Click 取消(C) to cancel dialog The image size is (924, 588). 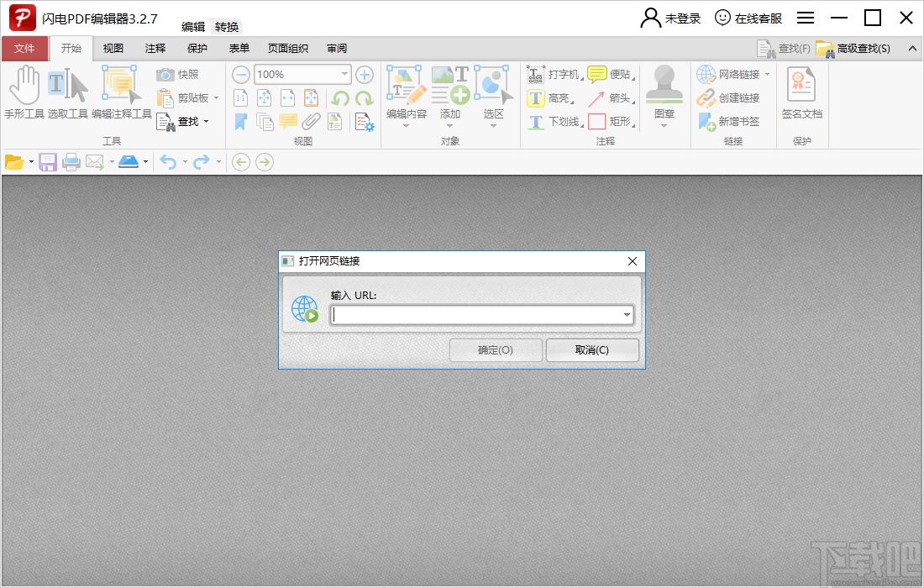click(592, 350)
